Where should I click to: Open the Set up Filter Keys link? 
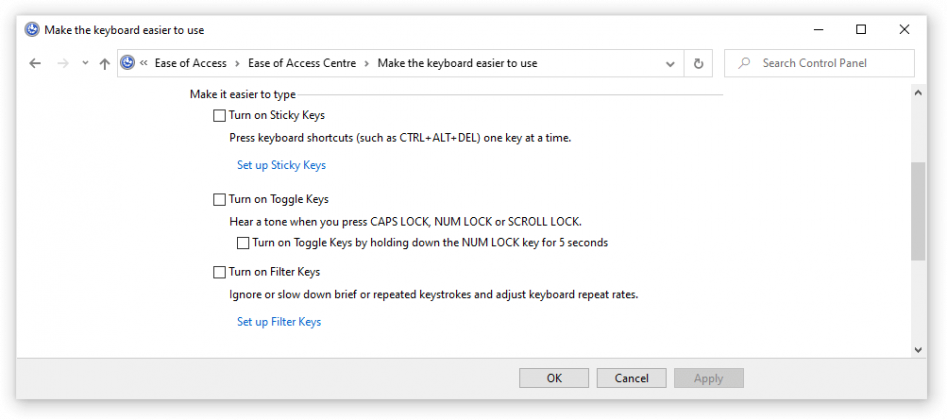click(279, 321)
